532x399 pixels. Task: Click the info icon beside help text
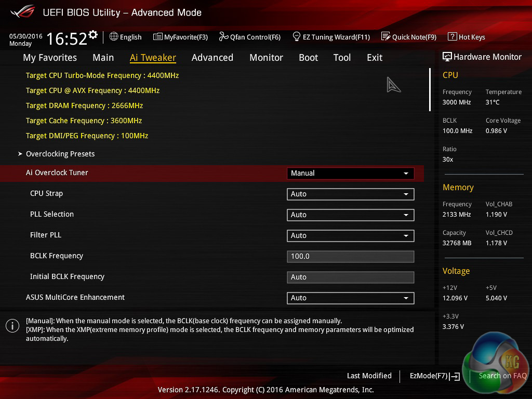12,326
